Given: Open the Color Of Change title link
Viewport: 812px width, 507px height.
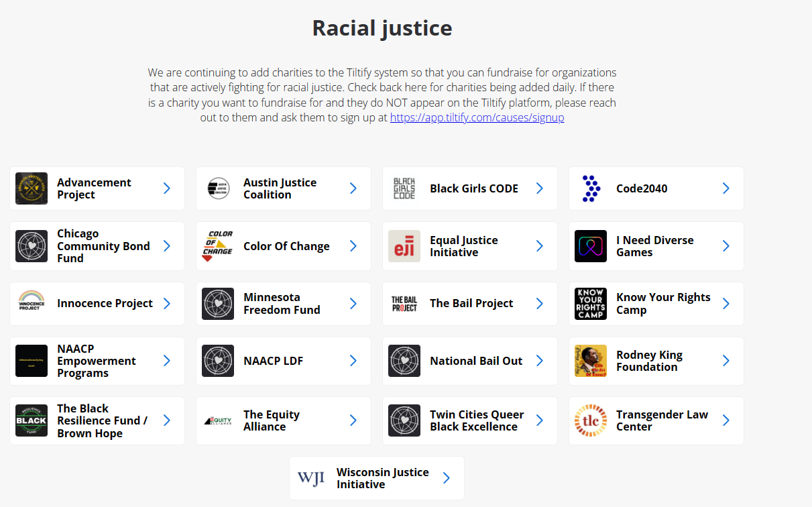Looking at the screenshot, I should (x=286, y=246).
